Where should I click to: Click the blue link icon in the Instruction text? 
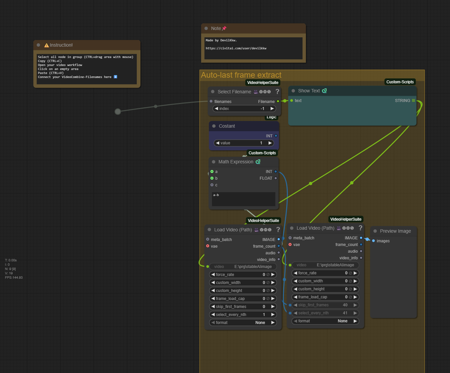coord(115,77)
